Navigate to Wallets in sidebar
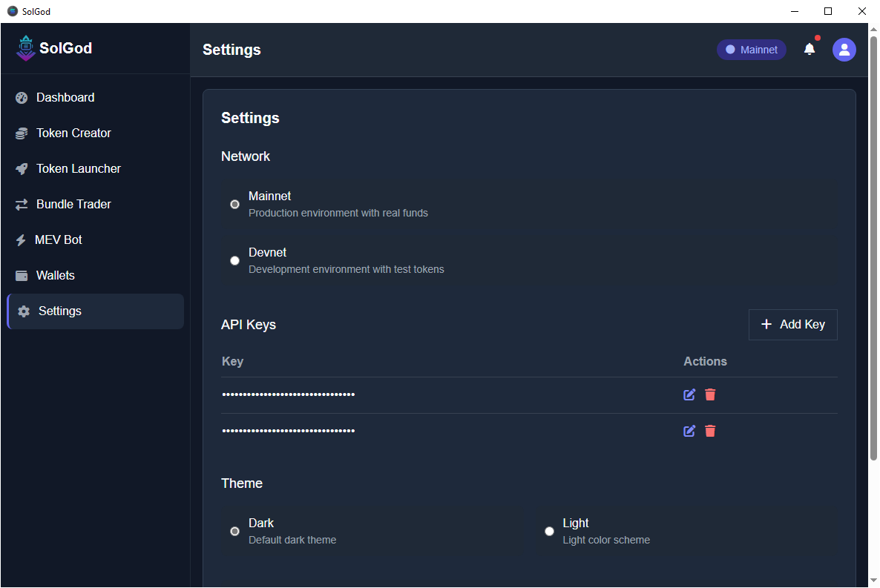 pyautogui.click(x=56, y=276)
